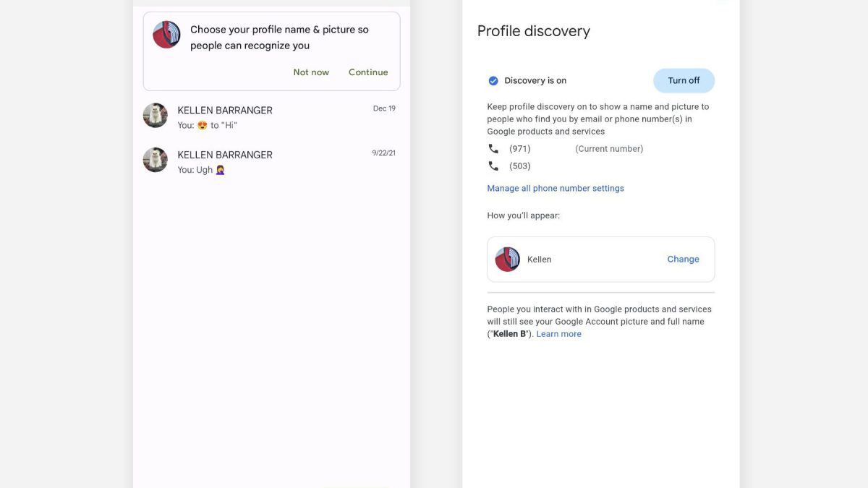This screenshot has height=488, width=868.
Task: Select the (971) current number entry
Action: 520,149
